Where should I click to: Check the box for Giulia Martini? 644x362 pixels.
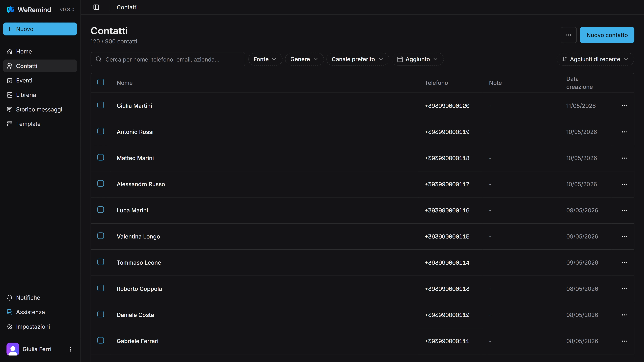click(100, 105)
